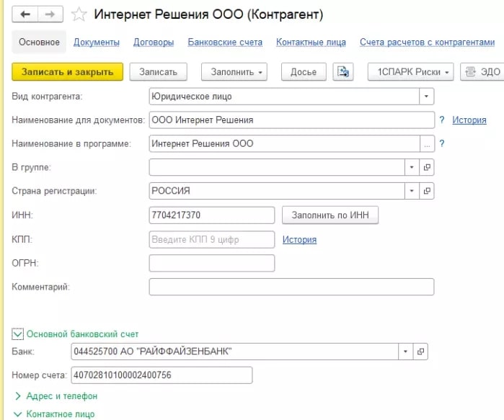
Task: Open 1СПАРК Риски dropdown
Action: pyautogui.click(x=410, y=71)
